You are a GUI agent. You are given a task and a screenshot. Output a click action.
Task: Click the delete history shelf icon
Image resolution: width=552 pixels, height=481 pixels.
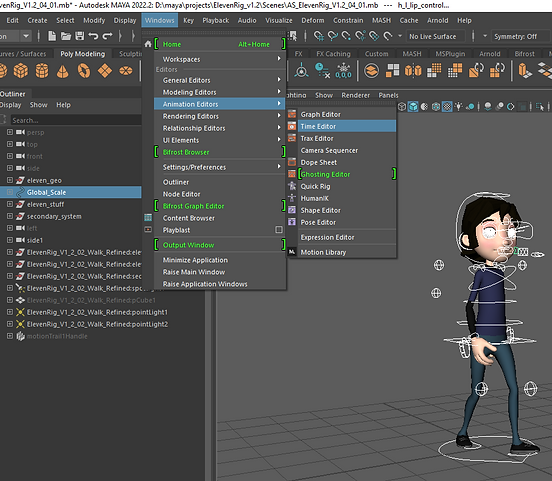pos(322,70)
